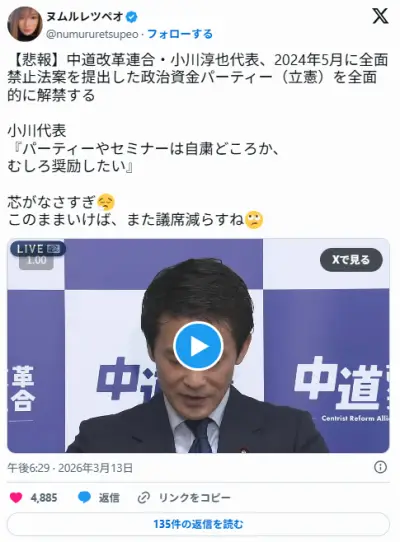Click フォローする to follow the account
Image resolution: width=400 pixels, height=542 pixels.
180,34
